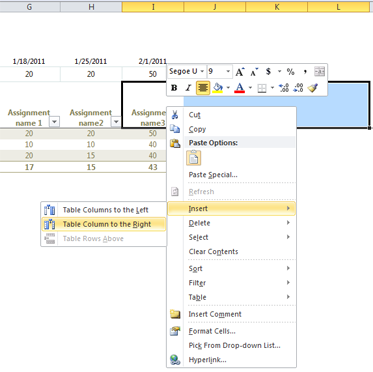
Task: Click cell with value 43
Action: click(x=153, y=167)
